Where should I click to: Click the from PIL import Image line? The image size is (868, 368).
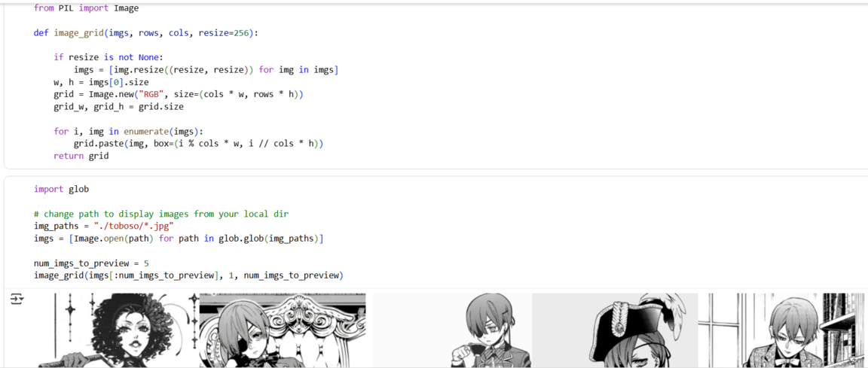[x=87, y=8]
